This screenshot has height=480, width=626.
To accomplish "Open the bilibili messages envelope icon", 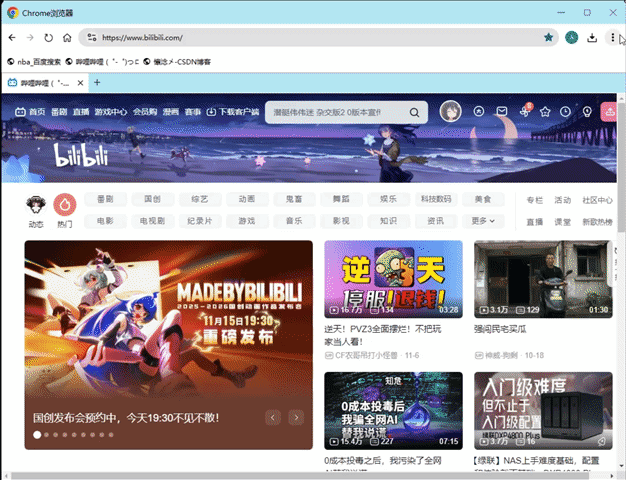I will (502, 111).
